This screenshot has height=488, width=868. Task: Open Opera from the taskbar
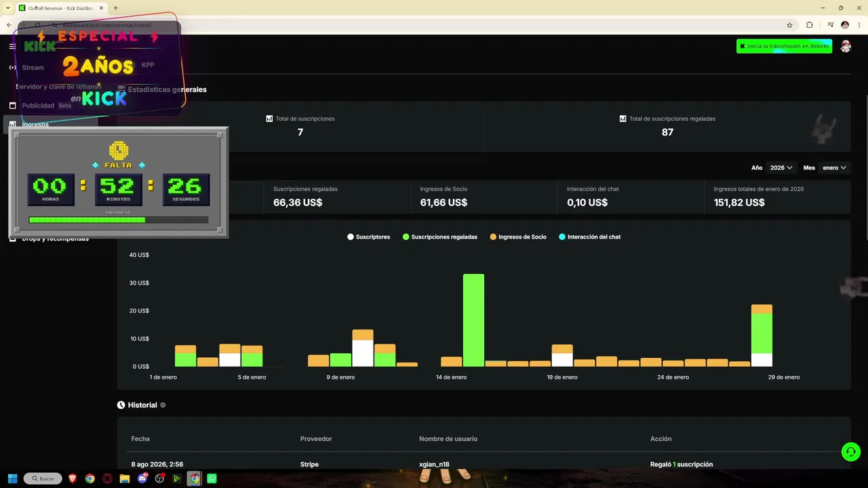[107, 479]
